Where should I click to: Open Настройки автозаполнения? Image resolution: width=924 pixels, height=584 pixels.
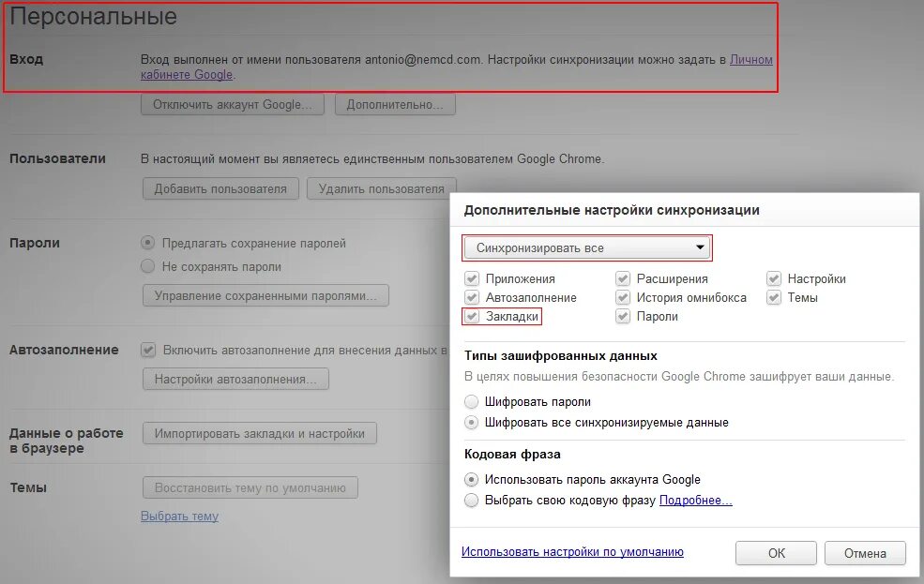click(236, 379)
